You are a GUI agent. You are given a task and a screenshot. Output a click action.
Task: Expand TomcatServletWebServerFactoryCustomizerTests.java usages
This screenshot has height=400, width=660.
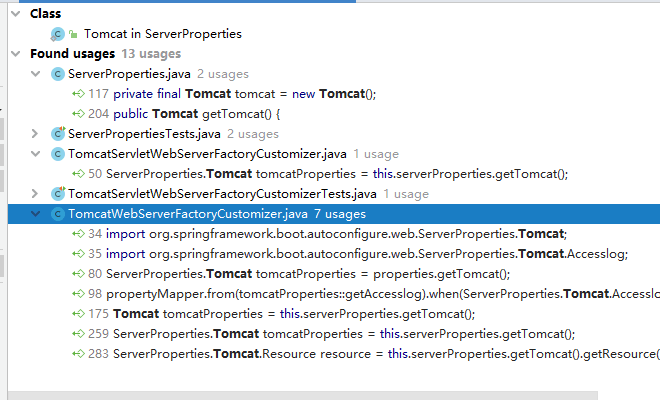coord(35,194)
